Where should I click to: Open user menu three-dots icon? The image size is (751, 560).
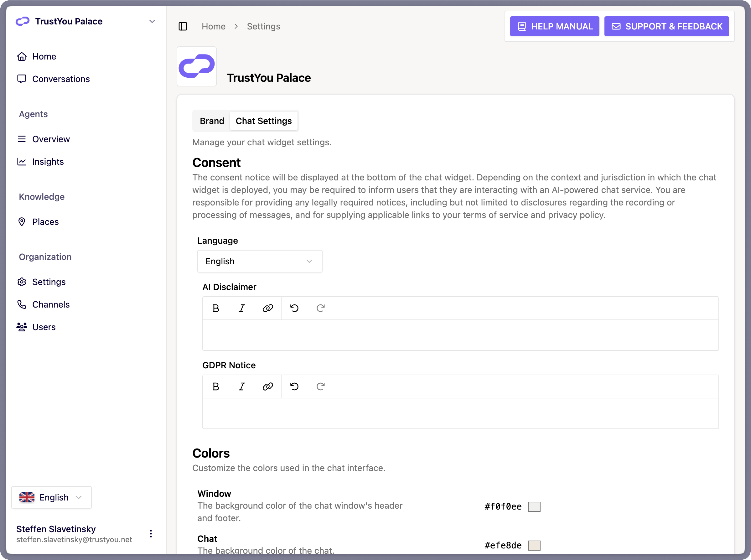pos(151,534)
